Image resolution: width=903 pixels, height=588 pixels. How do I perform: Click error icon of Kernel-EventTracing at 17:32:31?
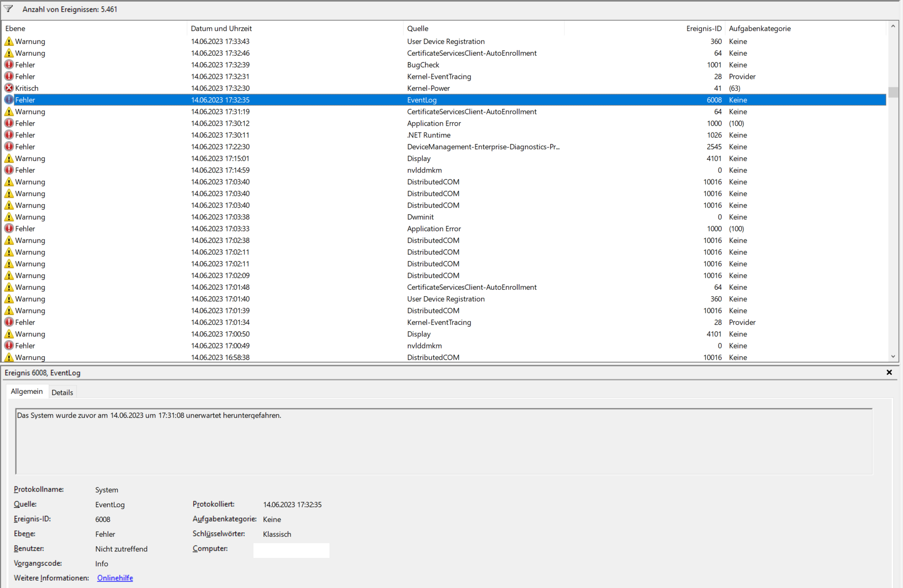point(9,76)
